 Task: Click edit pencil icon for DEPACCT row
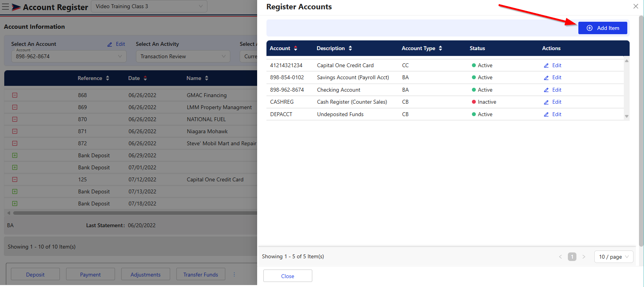(546, 115)
